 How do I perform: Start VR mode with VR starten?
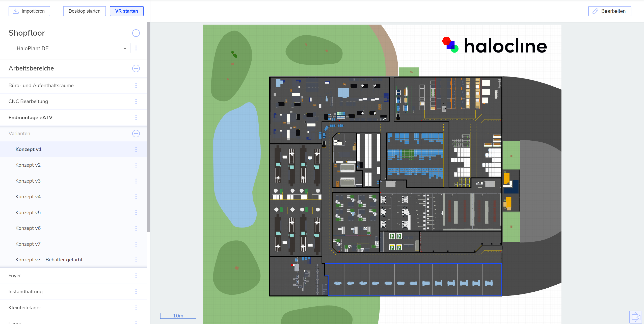(126, 11)
